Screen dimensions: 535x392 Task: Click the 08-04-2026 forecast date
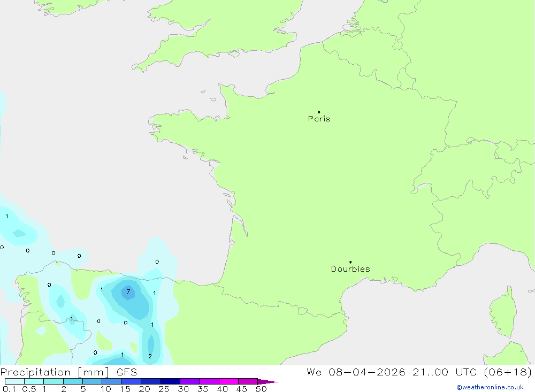coord(367,372)
